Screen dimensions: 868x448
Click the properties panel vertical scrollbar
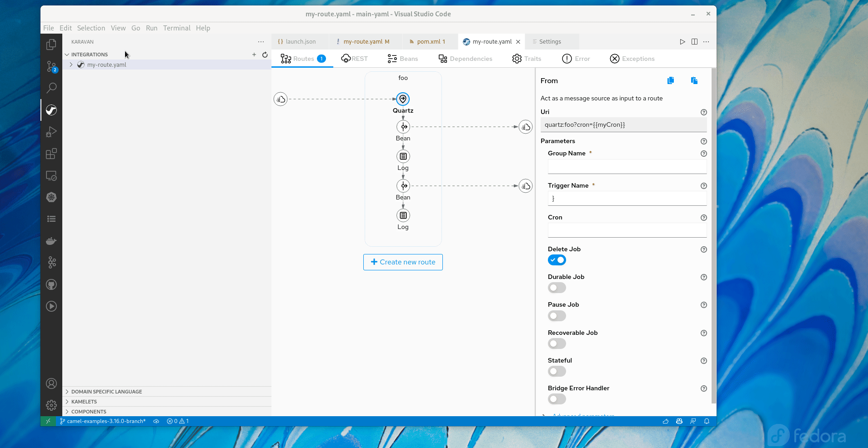(713, 235)
